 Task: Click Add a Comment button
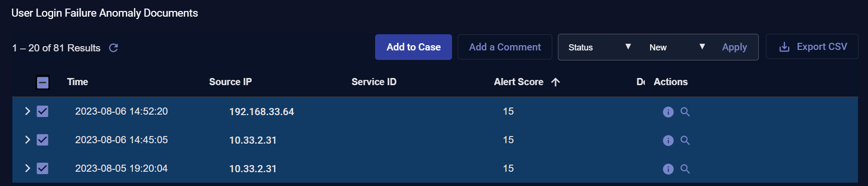[505, 47]
